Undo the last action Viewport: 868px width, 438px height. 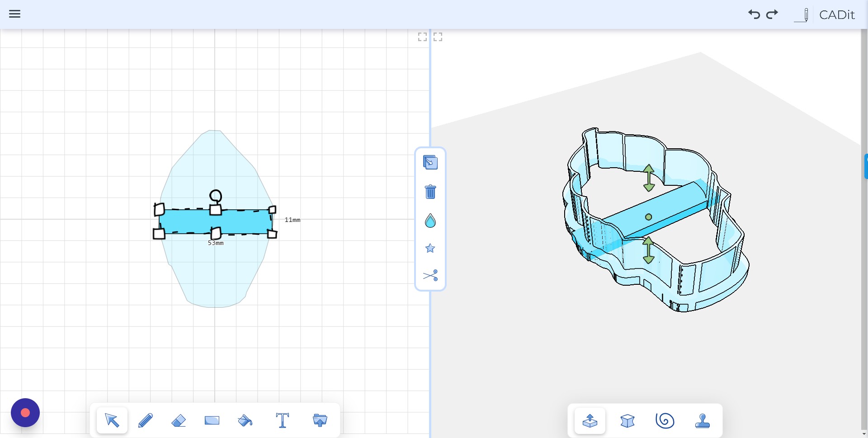(x=754, y=14)
